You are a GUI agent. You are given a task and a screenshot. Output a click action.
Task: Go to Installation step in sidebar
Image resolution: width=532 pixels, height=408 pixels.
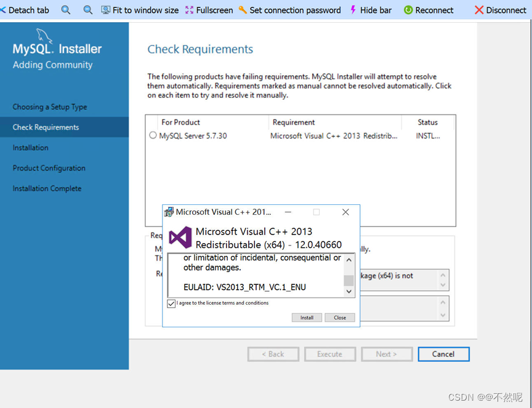pos(31,148)
